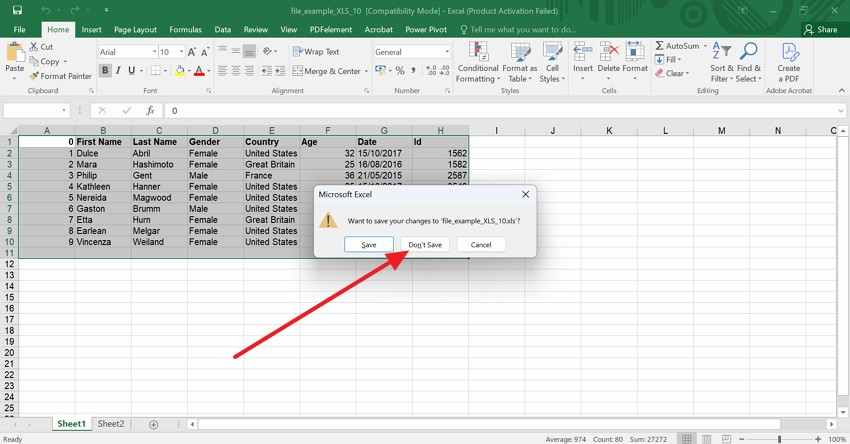The width and height of the screenshot is (850, 444).
Task: Open Sort & Filter menu
Action: (x=722, y=63)
